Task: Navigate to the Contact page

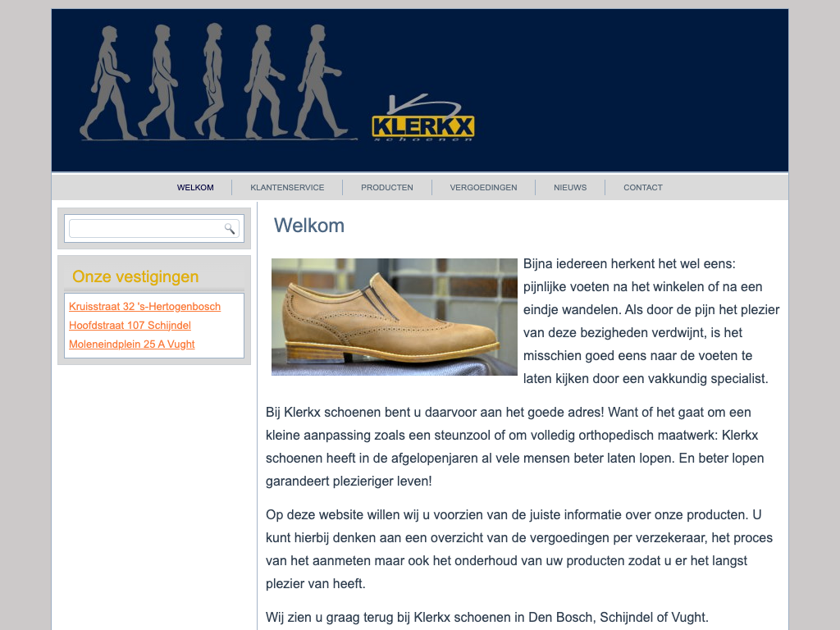Action: pyautogui.click(x=642, y=188)
